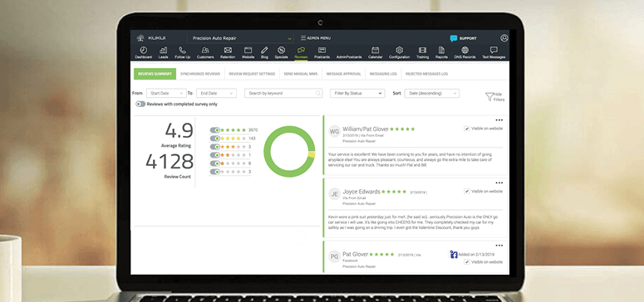The image size is (644, 302).
Task: Click the William/Pat Glover reviewer name
Action: click(366, 129)
